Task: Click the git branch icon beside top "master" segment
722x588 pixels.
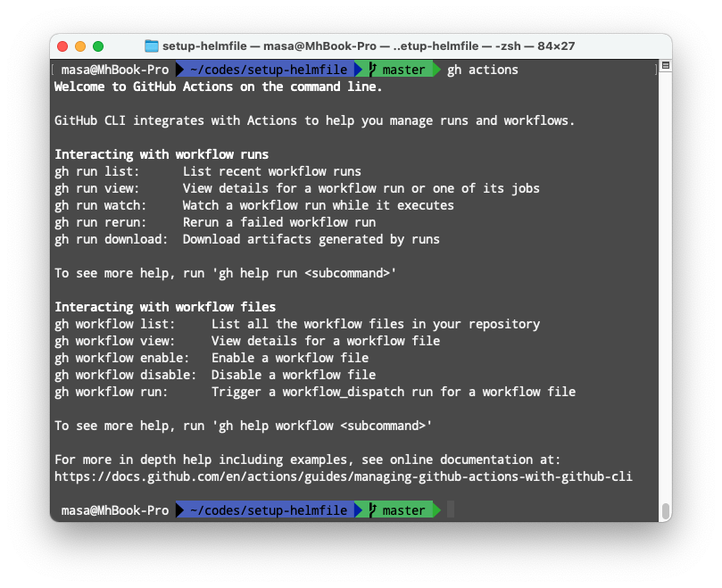Action: 372,69
